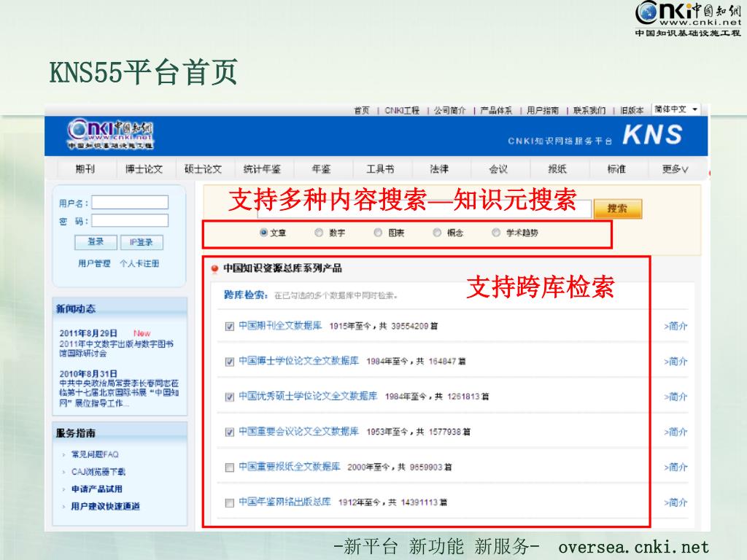
Task: Open the CAJ浏览器下载 link
Action: point(98,472)
